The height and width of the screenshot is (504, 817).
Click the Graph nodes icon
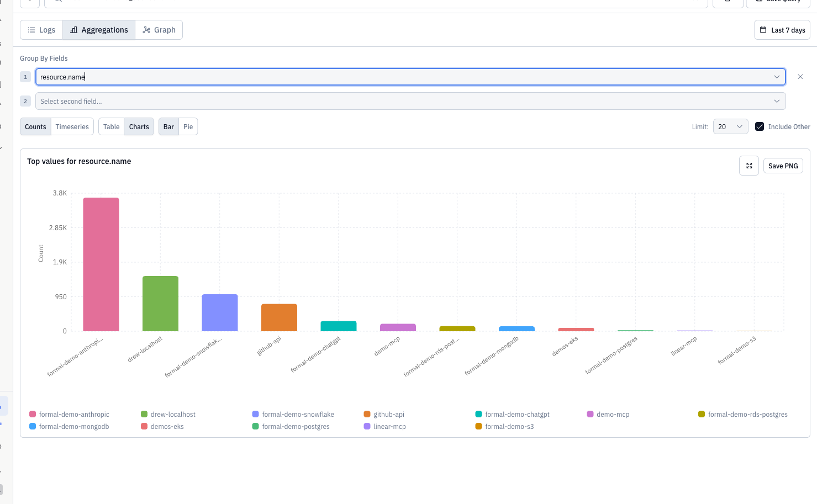pos(146,30)
